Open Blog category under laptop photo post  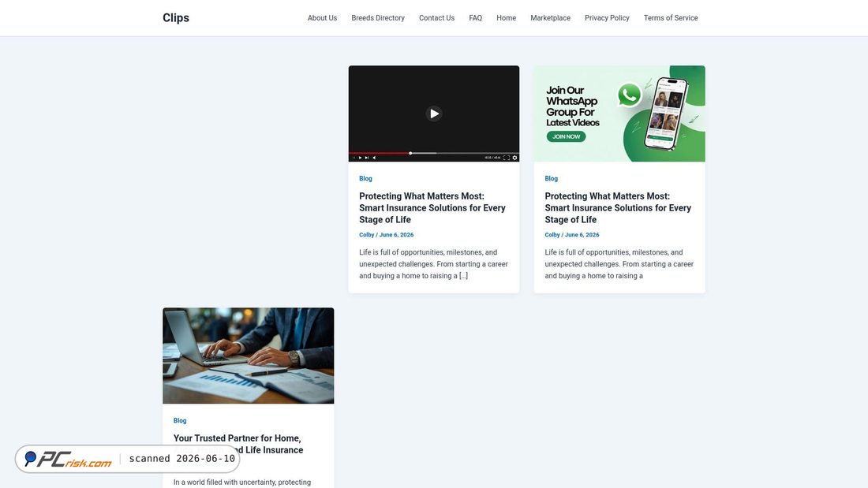click(180, 420)
